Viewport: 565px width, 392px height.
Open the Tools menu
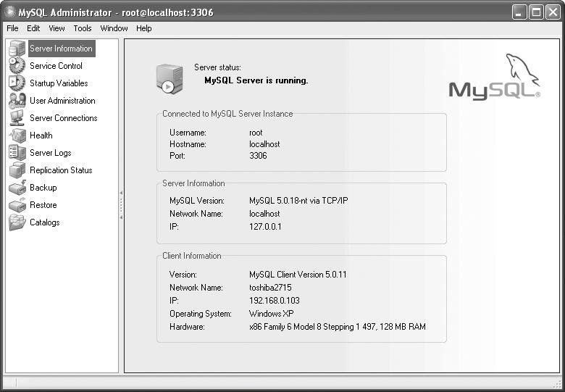pos(83,28)
